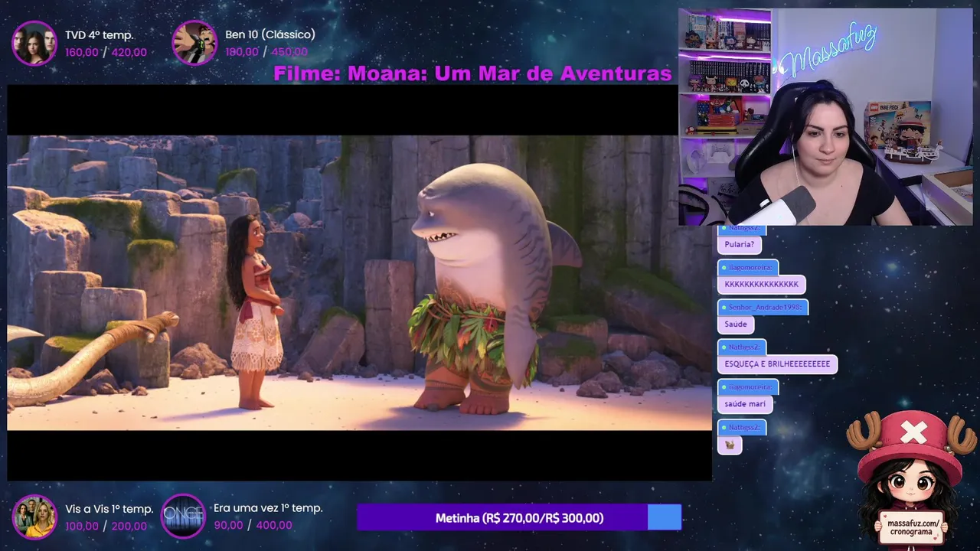Click the Senhor_Andrade1998 username tag

point(763,307)
